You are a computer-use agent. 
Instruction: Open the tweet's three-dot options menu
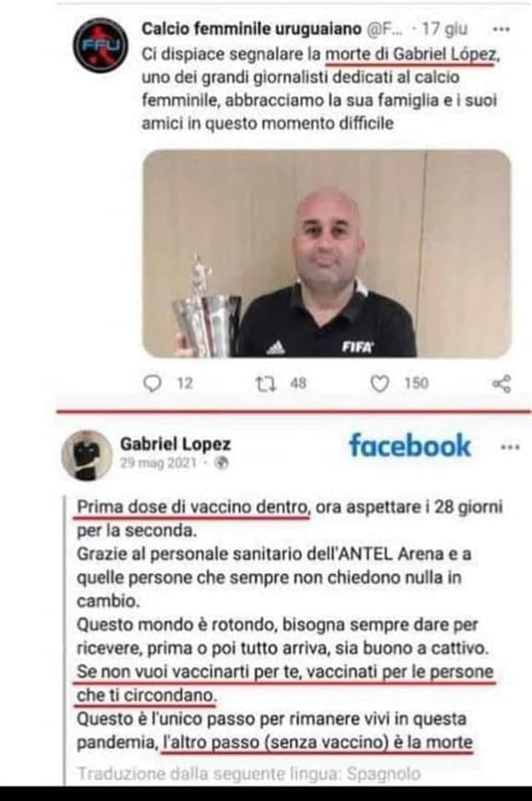pyautogui.click(x=501, y=30)
